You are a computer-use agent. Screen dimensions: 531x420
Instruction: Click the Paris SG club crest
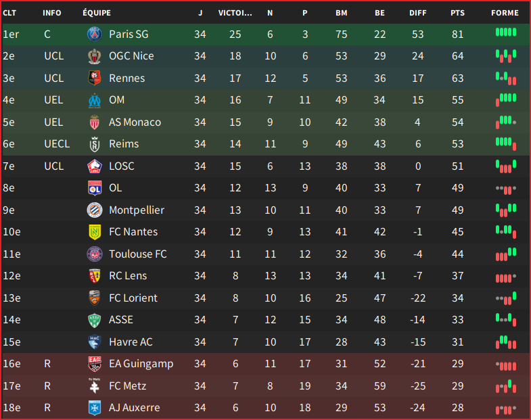(95, 34)
